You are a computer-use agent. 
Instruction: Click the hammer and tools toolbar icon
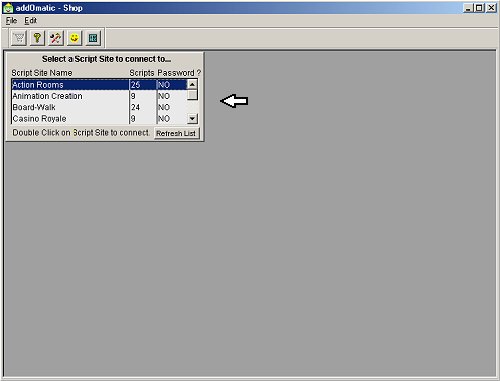[56, 38]
